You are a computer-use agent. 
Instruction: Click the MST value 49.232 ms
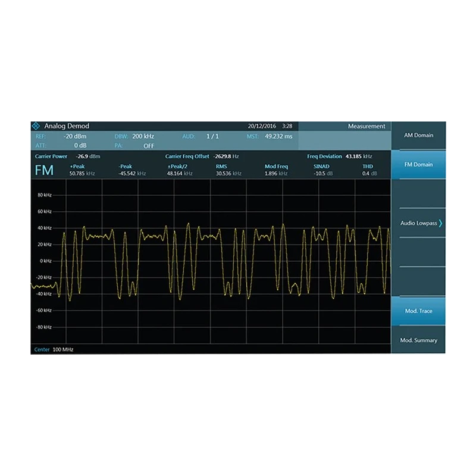click(278, 136)
